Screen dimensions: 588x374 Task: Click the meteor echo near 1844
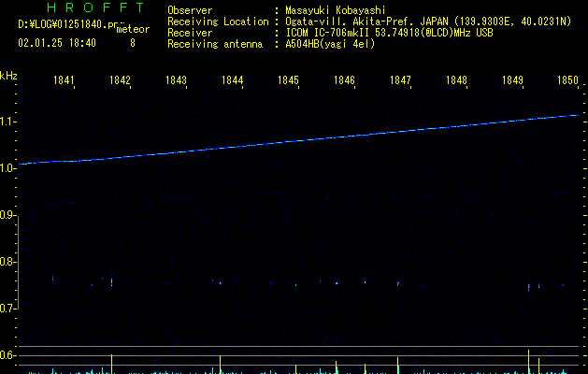tap(221, 283)
